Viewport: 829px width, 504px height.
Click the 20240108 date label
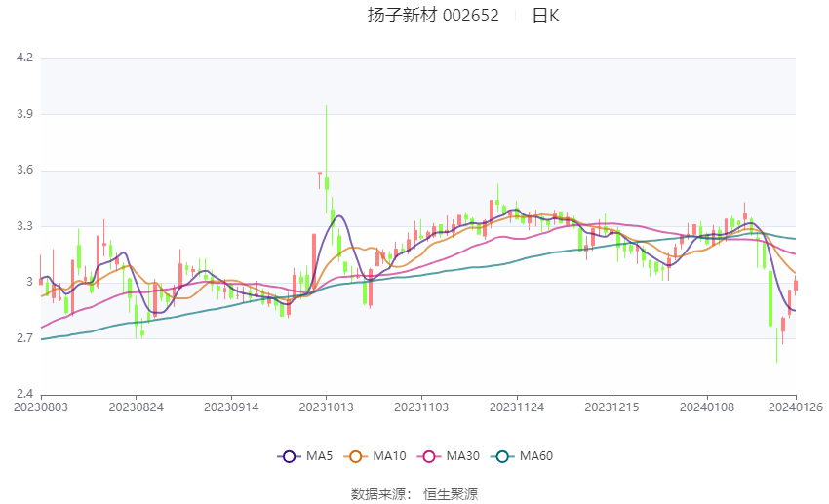click(x=707, y=407)
